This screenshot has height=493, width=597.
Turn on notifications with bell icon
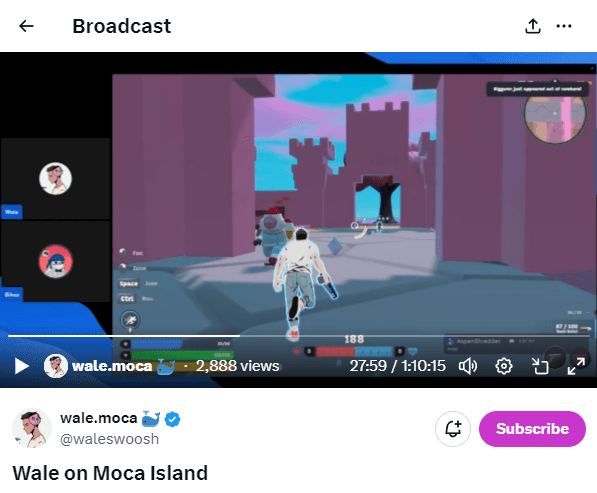pyautogui.click(x=453, y=429)
